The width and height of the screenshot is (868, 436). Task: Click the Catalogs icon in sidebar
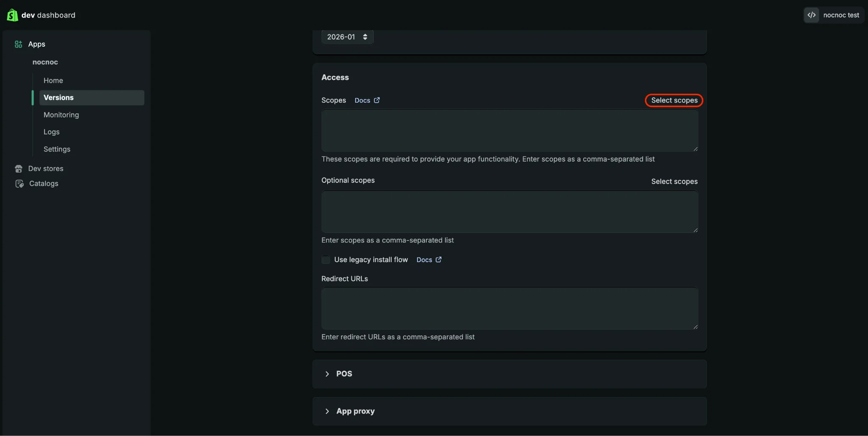19,184
